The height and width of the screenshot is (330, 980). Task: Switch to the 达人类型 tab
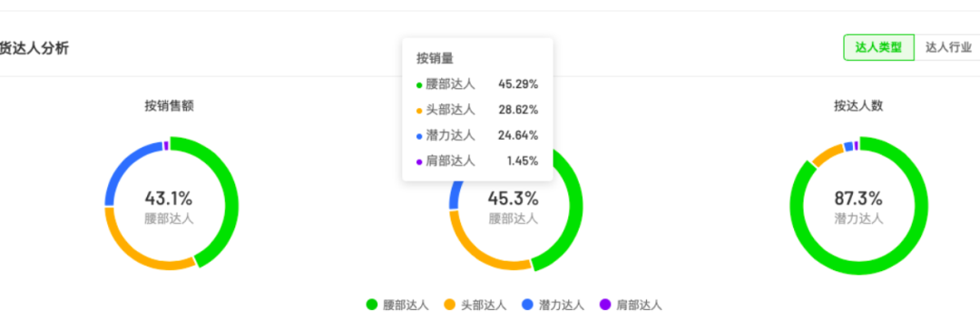click(878, 47)
